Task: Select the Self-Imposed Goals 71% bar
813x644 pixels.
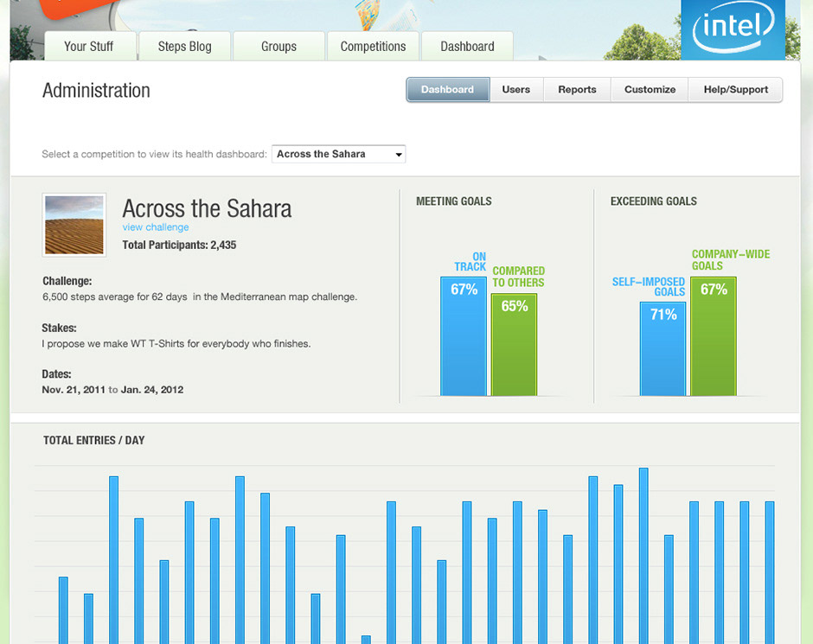Action: [x=663, y=349]
